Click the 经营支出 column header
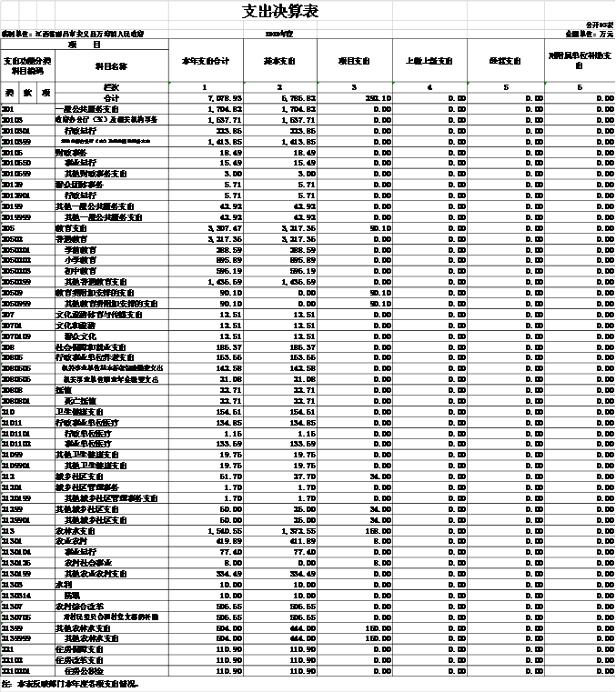The height and width of the screenshot is (692, 616). pyautogui.click(x=504, y=61)
